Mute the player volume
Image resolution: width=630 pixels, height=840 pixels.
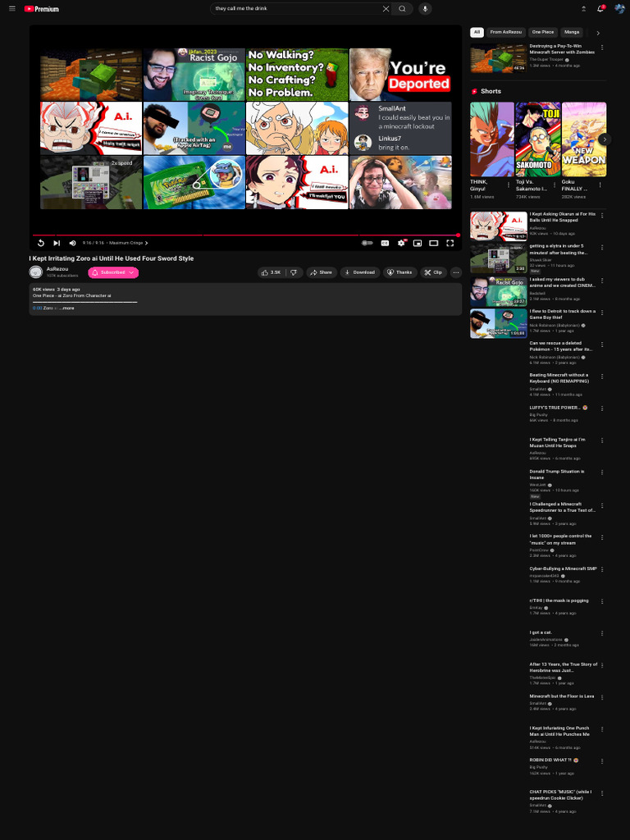[73, 243]
